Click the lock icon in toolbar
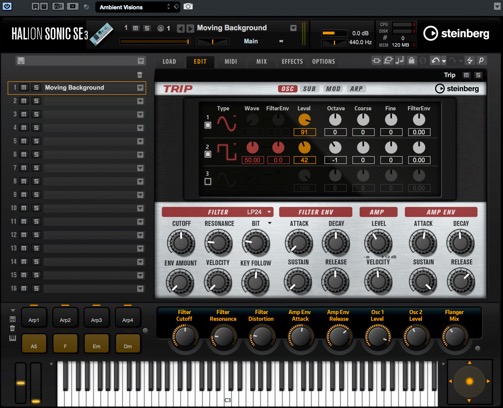This screenshot has height=408, width=503. point(412,61)
